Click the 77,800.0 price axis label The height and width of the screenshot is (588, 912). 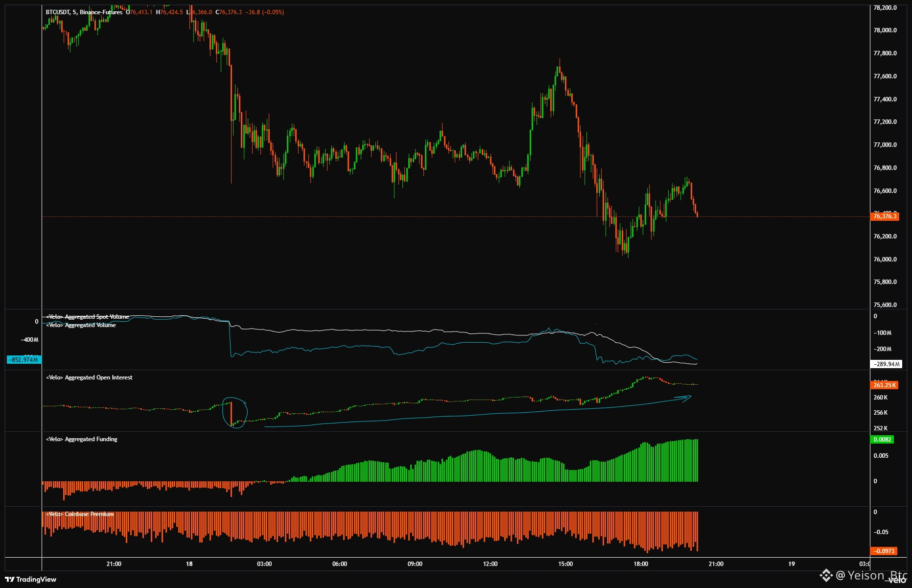click(885, 53)
